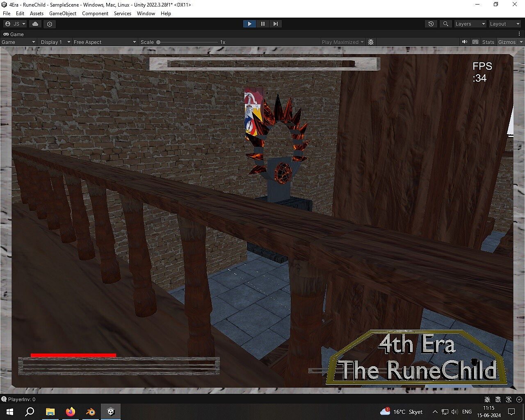The height and width of the screenshot is (420, 525).
Task: Adjust the Scale slider handle
Action: pyautogui.click(x=158, y=42)
